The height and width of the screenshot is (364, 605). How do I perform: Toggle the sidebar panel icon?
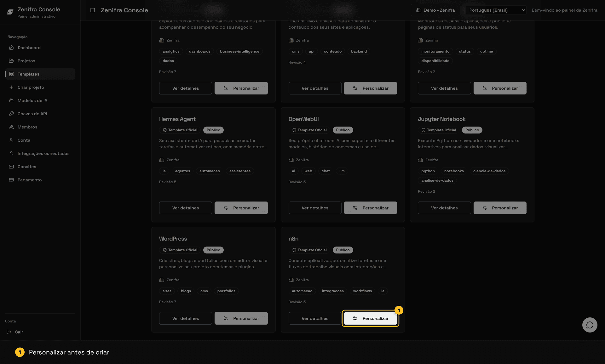coord(93,10)
